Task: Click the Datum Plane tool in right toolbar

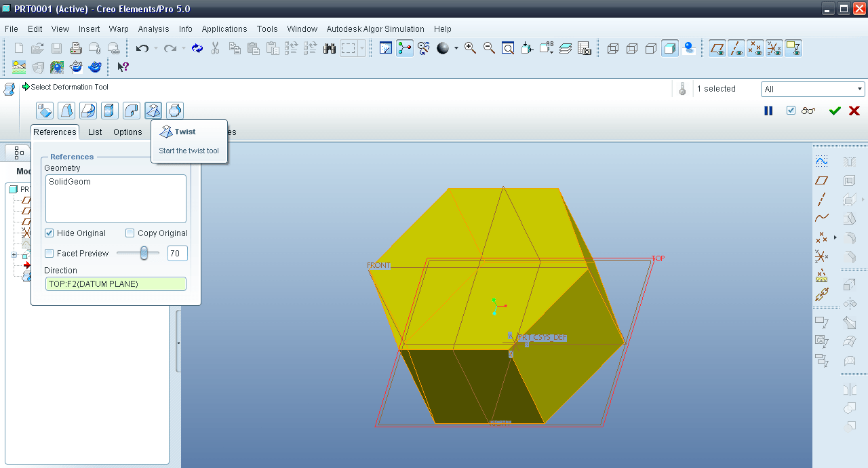Action: [822, 180]
